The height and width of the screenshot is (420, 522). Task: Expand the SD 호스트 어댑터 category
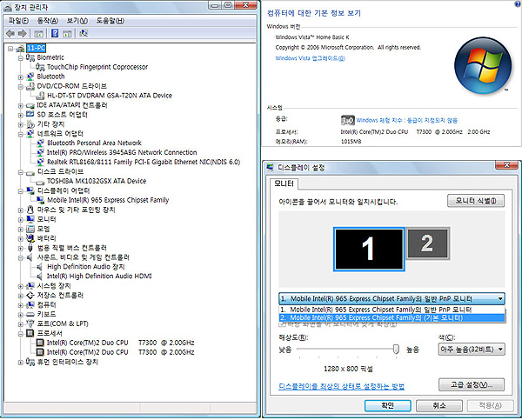pyautogui.click(x=21, y=115)
